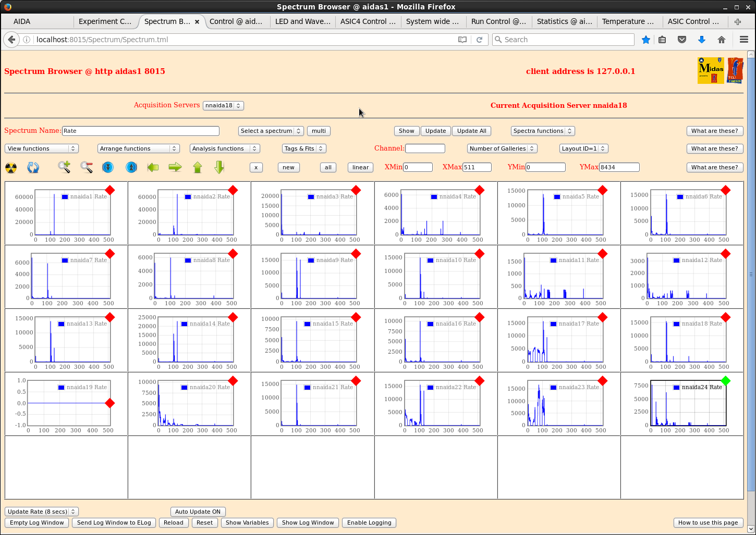The width and height of the screenshot is (756, 535).
Task: Click the blue double down arrow icon
Action: [108, 167]
